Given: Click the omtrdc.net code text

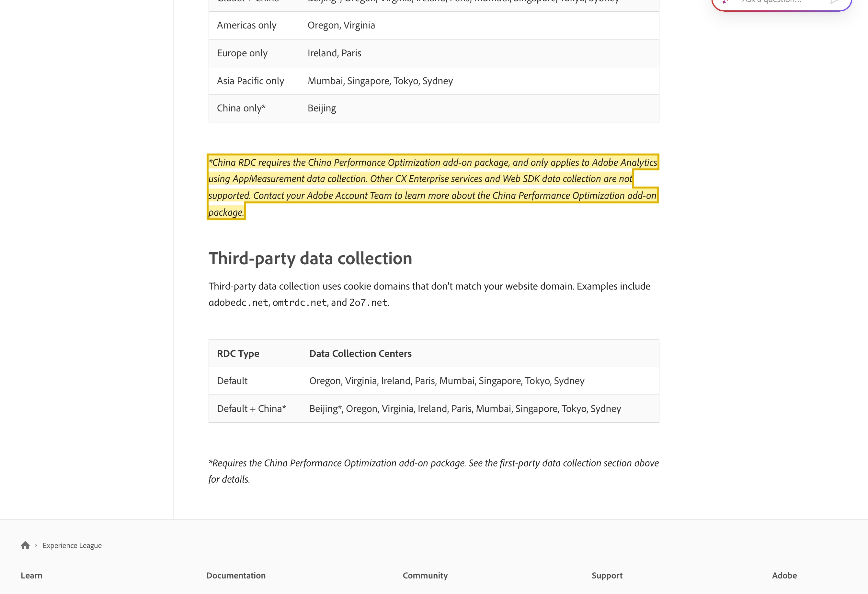Looking at the screenshot, I should click(300, 303).
